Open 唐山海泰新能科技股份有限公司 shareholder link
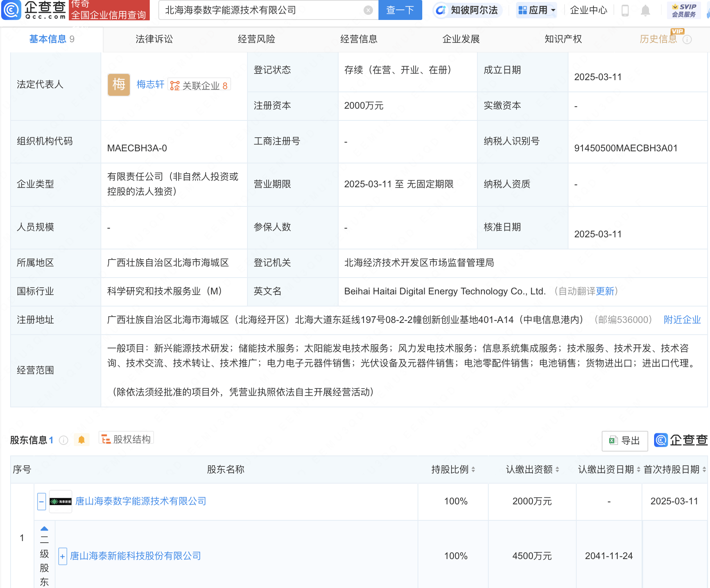Viewport: 710px width, 588px height. coord(135,556)
